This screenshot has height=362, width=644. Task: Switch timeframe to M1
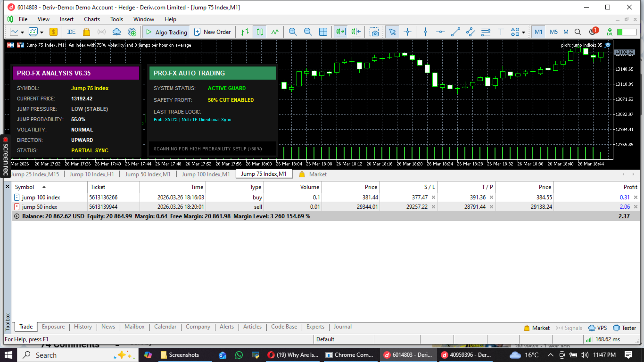(538, 32)
